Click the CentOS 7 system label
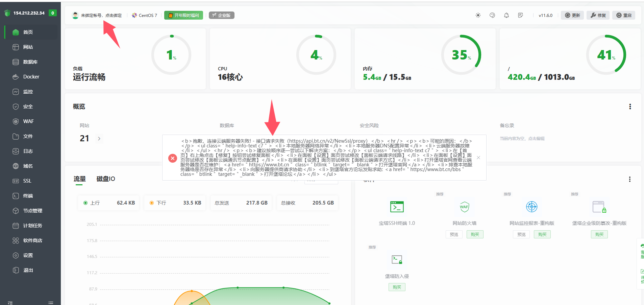644x305 pixels. point(145,15)
